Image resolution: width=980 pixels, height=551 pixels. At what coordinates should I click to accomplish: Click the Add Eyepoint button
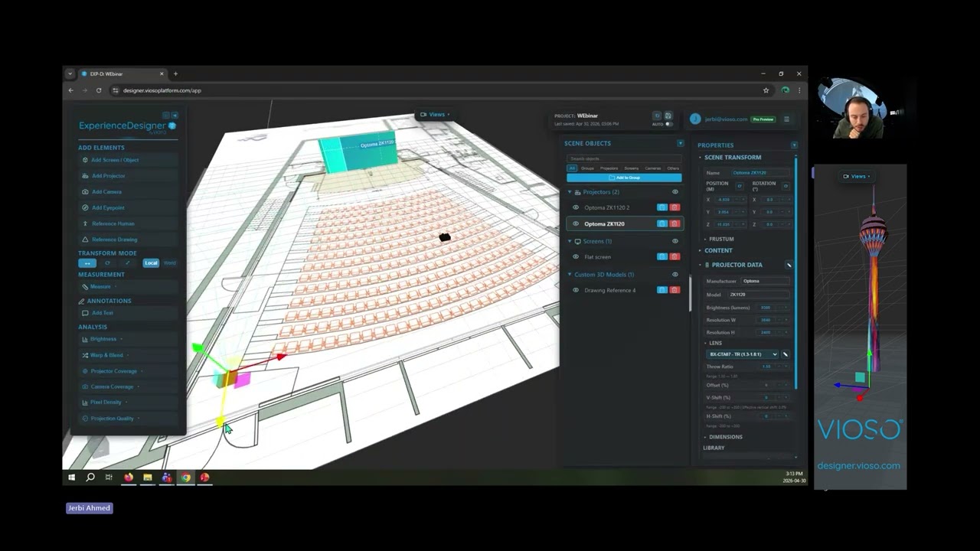127,207
